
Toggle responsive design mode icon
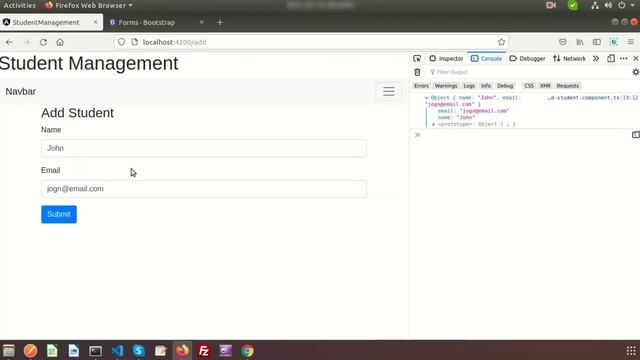tap(611, 58)
